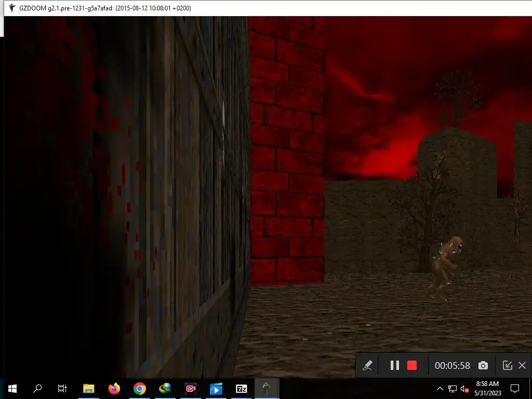Screen dimensions: 532x399
Task: Open the Windows notification center
Action: [x=515, y=389]
